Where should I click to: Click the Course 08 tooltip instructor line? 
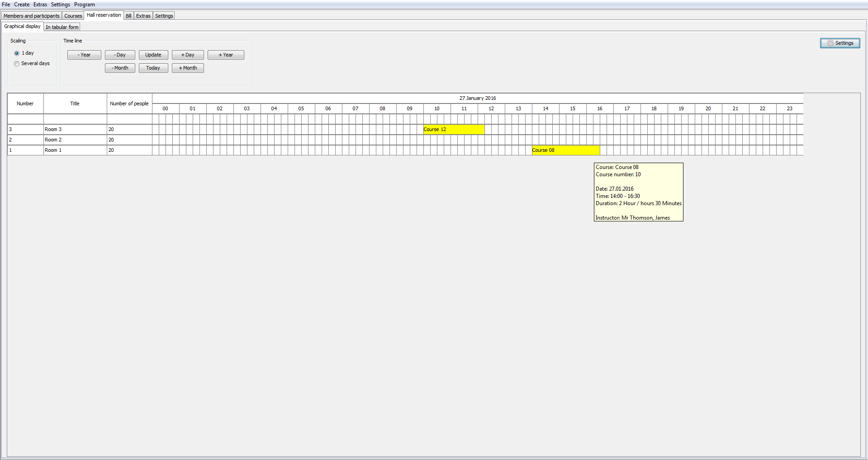tap(633, 218)
